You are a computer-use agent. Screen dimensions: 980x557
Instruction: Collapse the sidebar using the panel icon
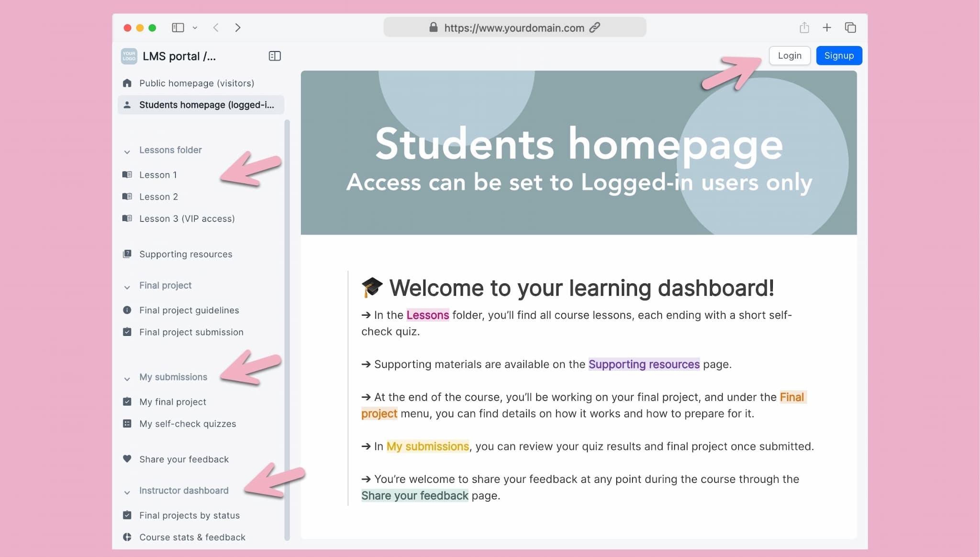[275, 56]
